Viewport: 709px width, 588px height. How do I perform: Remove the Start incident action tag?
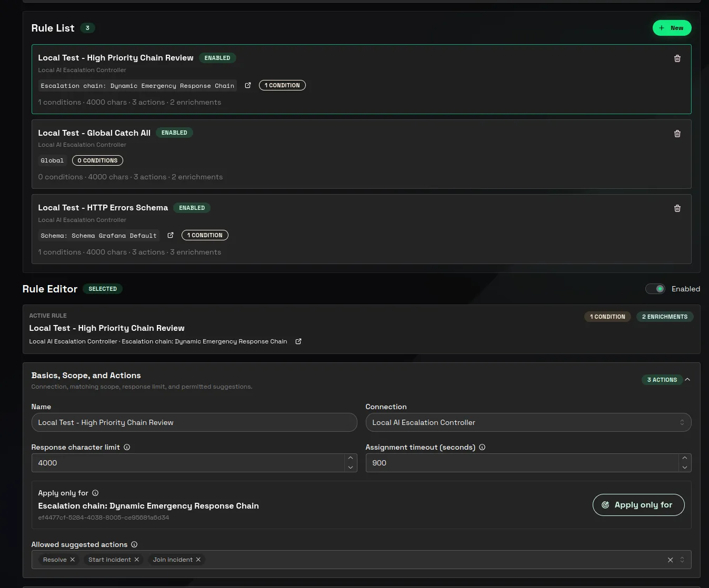(137, 560)
